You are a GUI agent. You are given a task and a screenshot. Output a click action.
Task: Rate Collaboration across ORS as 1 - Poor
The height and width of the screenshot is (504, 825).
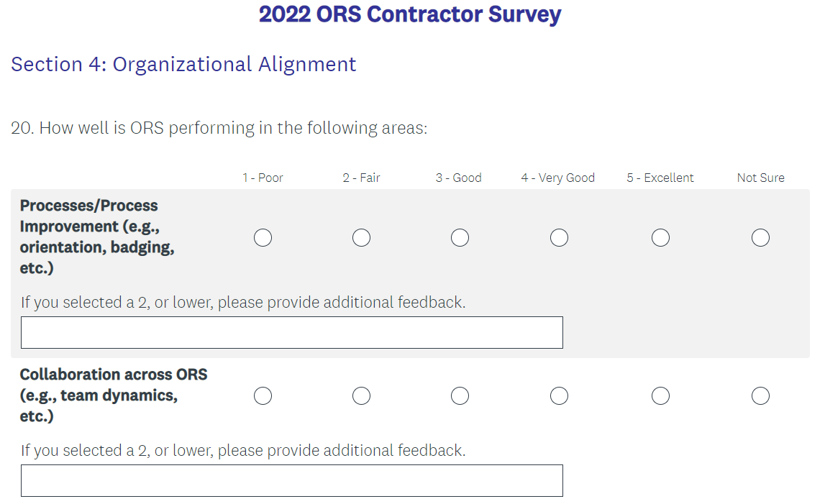(263, 396)
